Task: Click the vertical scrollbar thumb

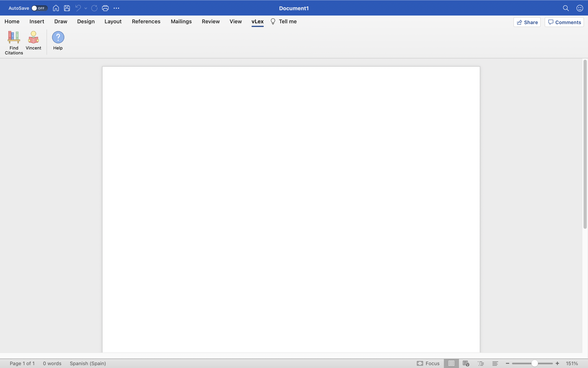Action: point(585,144)
